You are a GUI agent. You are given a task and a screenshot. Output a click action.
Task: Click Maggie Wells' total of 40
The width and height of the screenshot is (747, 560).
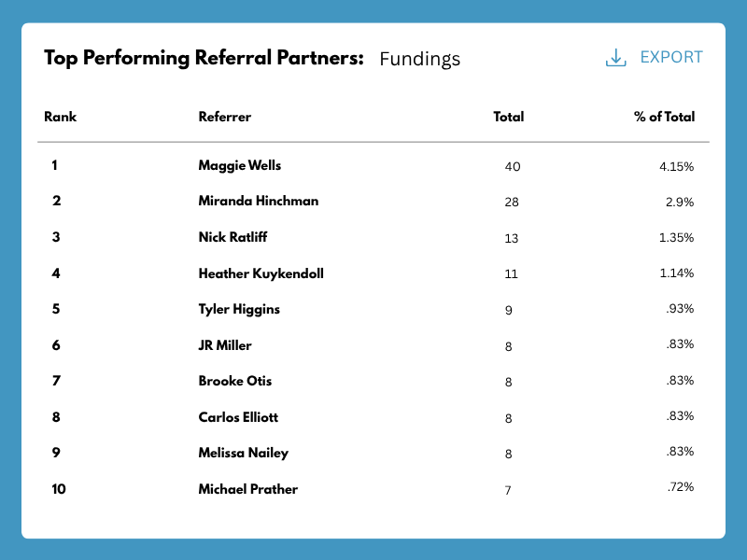512,166
